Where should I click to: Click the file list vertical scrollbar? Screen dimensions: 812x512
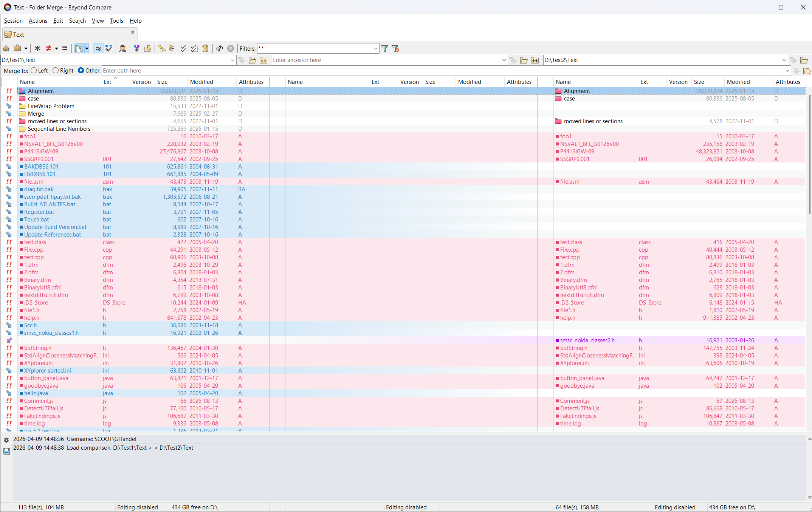tap(809, 155)
